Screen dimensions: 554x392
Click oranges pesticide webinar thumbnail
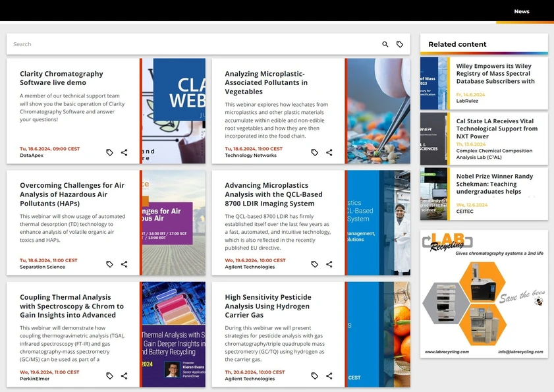[x=379, y=335]
